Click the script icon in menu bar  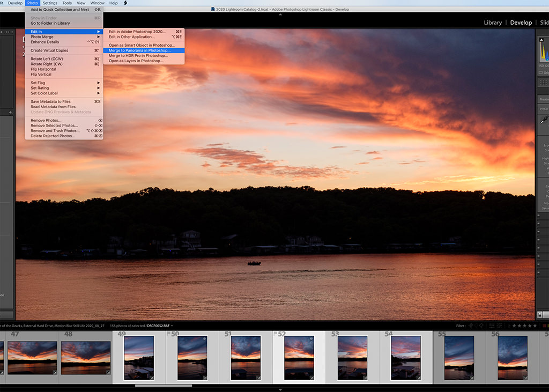click(125, 3)
